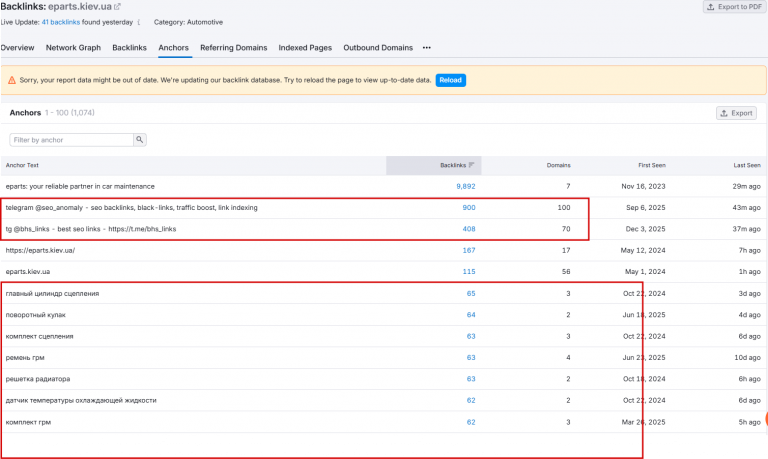This screenshot has width=768, height=459.
Task: Open the 41 backlinks link
Action: click(61, 22)
